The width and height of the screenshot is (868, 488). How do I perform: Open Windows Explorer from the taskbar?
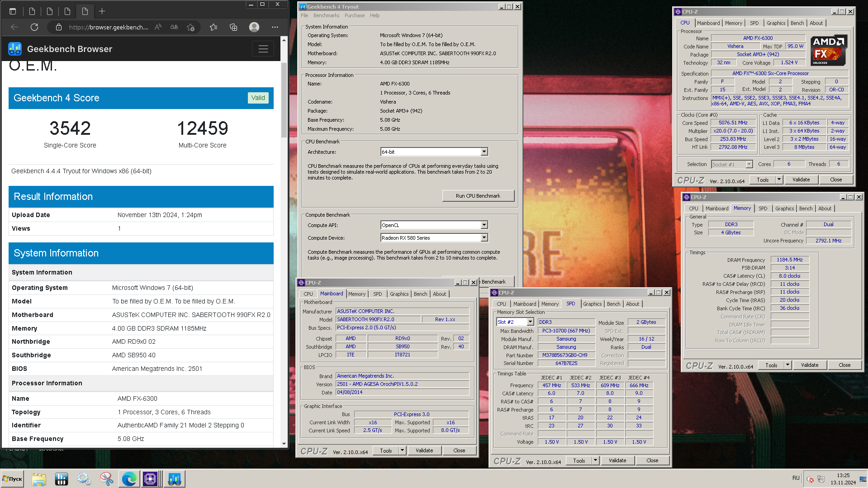click(39, 479)
